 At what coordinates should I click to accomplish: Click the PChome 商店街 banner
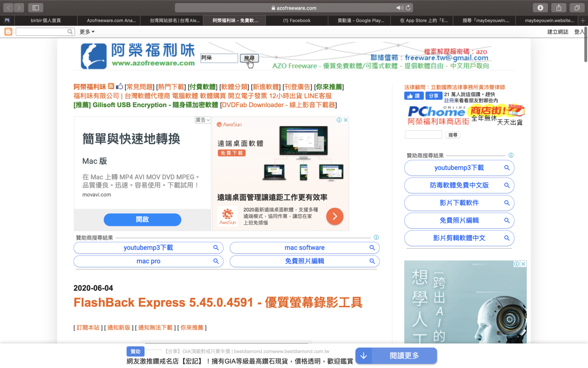[465, 115]
